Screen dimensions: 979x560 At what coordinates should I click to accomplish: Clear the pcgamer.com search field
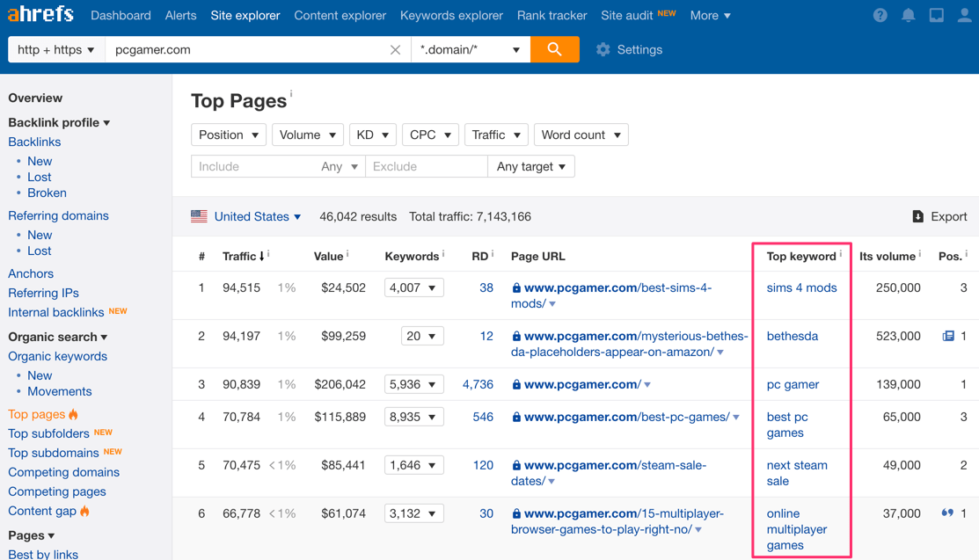tap(395, 50)
